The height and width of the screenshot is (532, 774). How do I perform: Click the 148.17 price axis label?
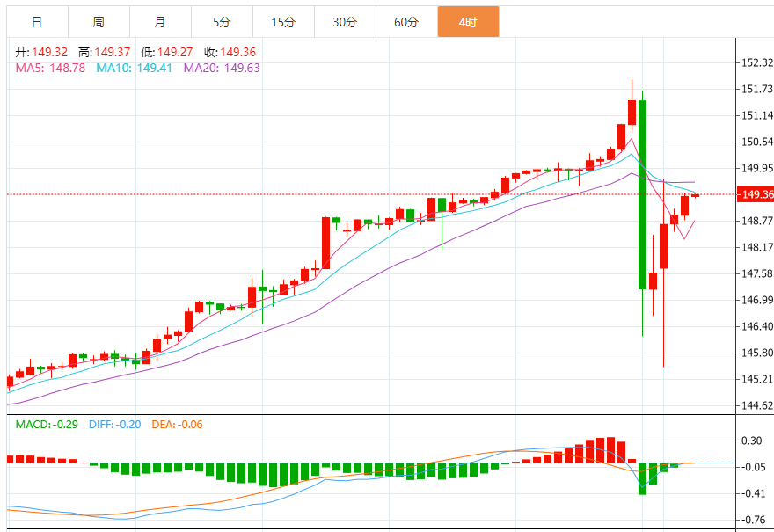(x=757, y=247)
